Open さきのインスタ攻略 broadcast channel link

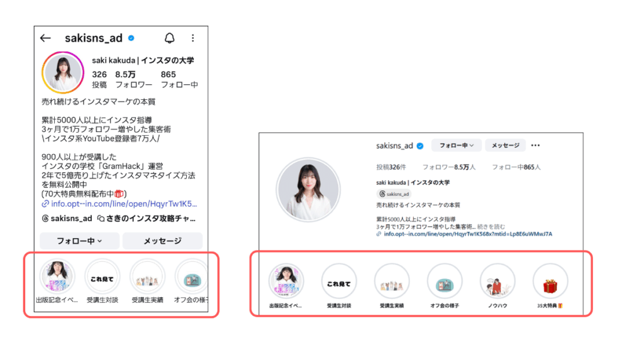(146, 219)
